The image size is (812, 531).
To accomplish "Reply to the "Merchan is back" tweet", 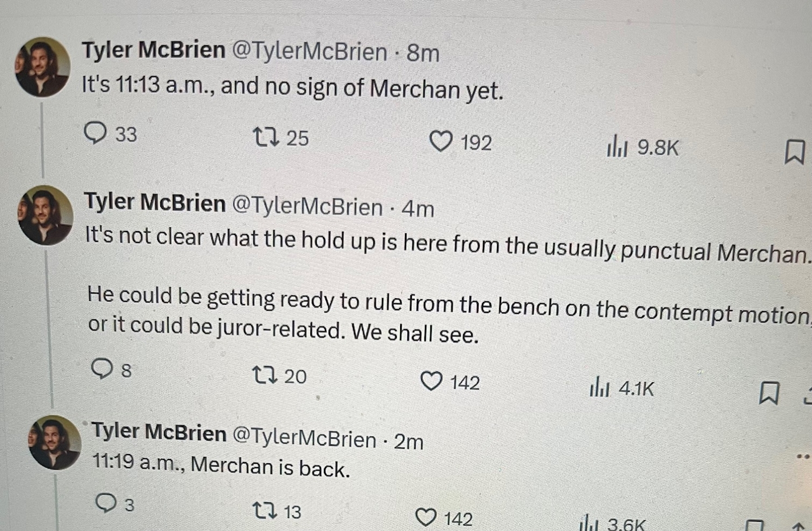I will click(106, 503).
